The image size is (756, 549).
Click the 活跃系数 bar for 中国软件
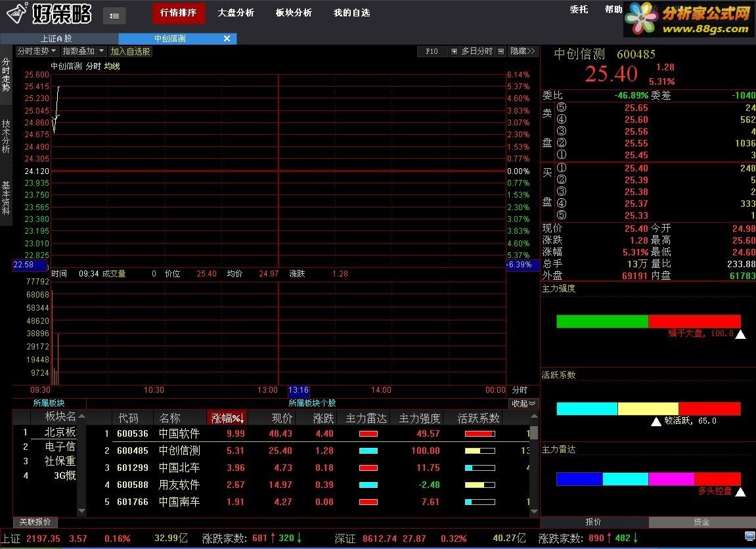tap(479, 434)
